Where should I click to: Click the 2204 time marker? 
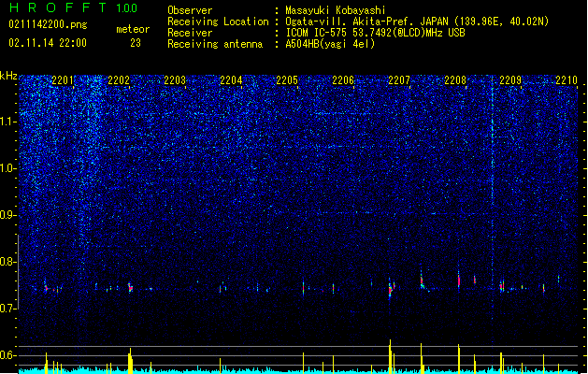231,80
